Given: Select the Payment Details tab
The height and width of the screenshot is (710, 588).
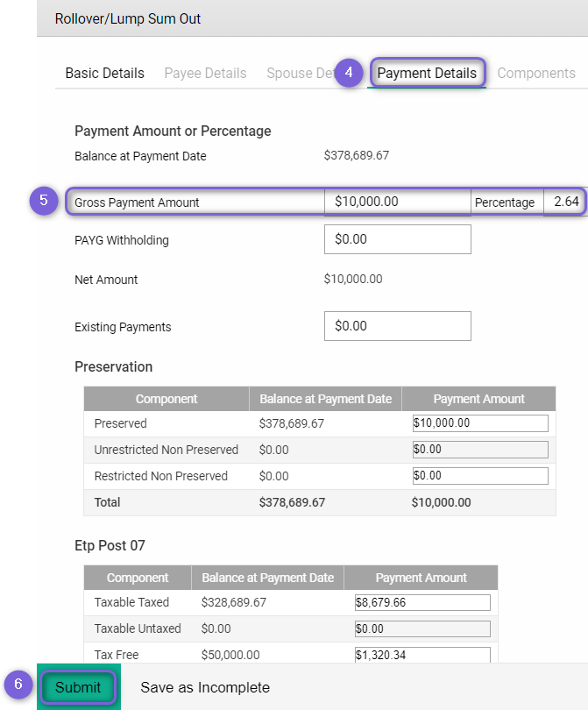Looking at the screenshot, I should tap(427, 74).
